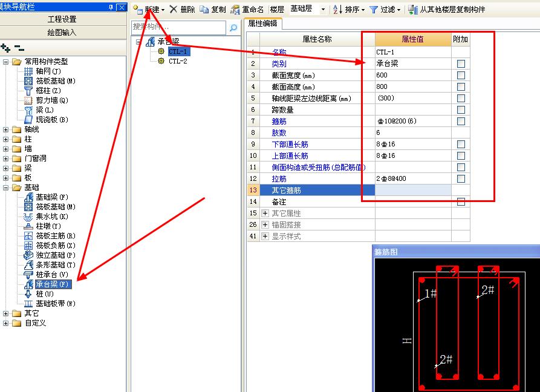Collapse the 承台梁 component tree node
This screenshot has width=540, height=392.
point(138,42)
